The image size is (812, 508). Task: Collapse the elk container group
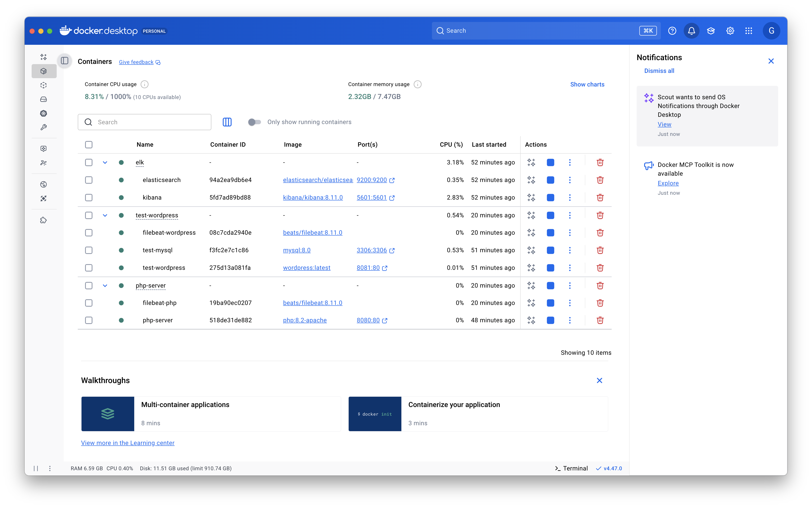click(105, 163)
